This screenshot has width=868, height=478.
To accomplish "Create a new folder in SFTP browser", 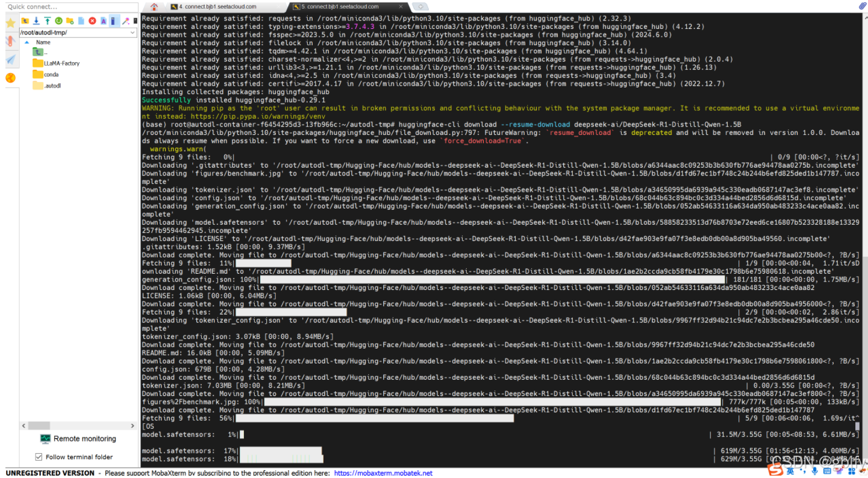I will click(70, 20).
